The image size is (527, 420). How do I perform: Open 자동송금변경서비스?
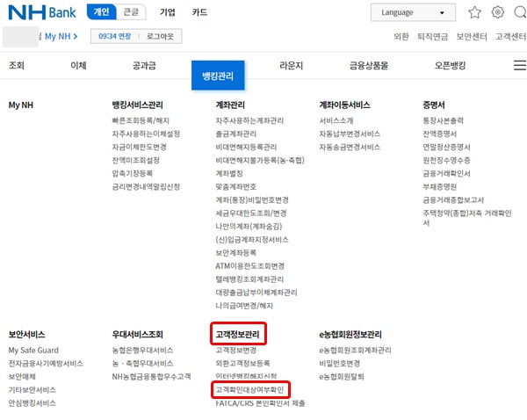coord(350,147)
